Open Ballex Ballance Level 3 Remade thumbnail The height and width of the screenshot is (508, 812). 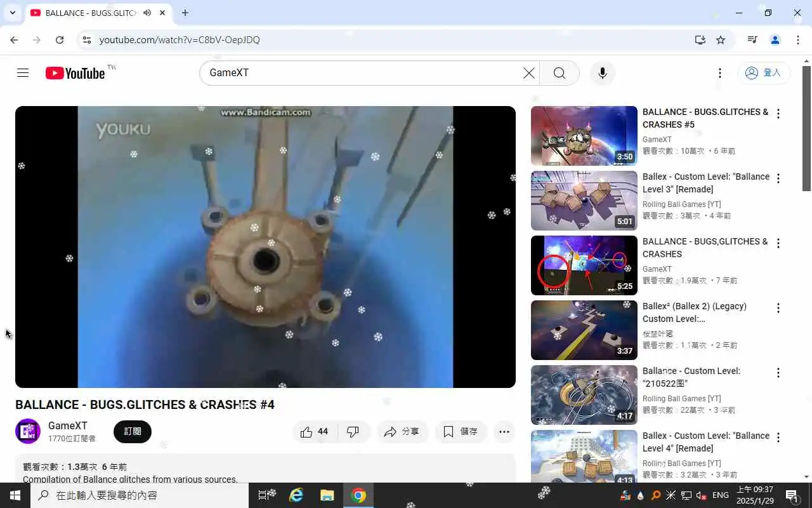584,201
